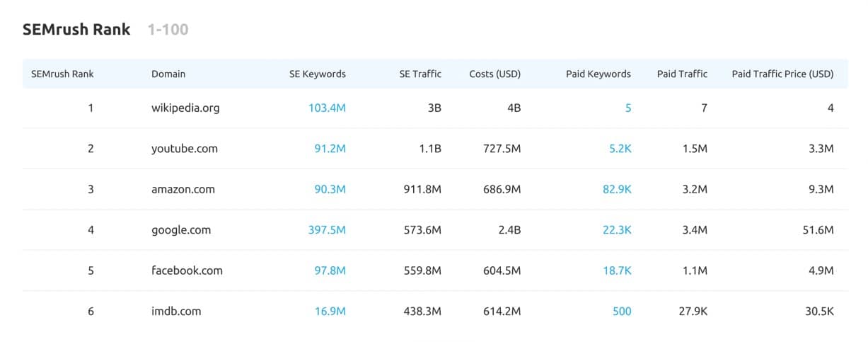Open the 82.9K paid keywords link

coord(617,189)
